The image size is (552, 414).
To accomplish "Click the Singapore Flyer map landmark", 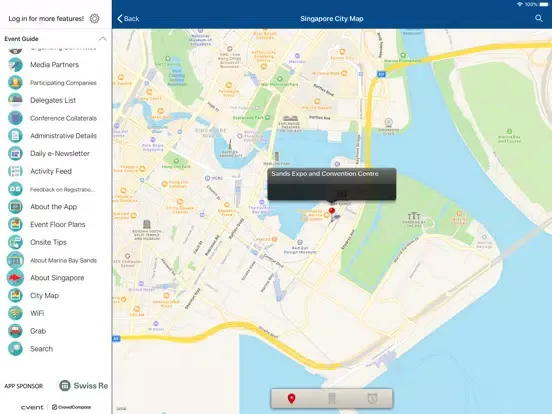I will 388,126.
